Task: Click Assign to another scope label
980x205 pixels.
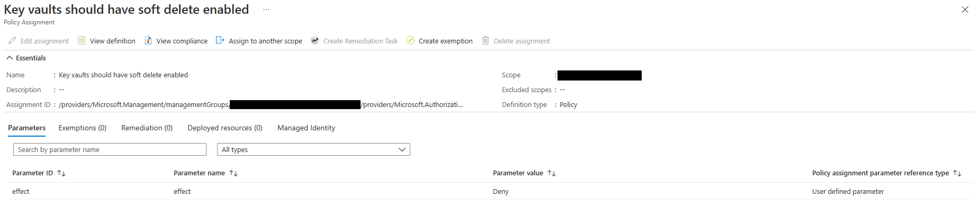Action: (x=265, y=41)
